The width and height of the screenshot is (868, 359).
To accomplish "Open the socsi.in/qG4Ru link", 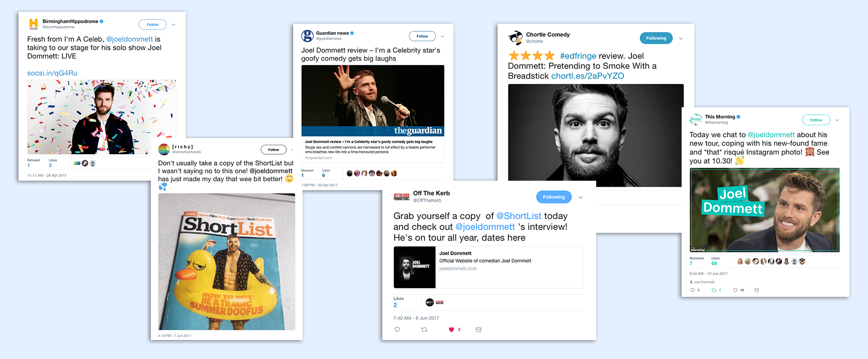I will pyautogui.click(x=52, y=73).
